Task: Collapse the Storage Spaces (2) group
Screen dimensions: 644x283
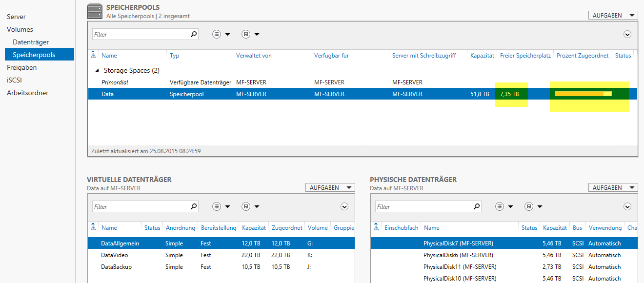Action: (x=97, y=70)
